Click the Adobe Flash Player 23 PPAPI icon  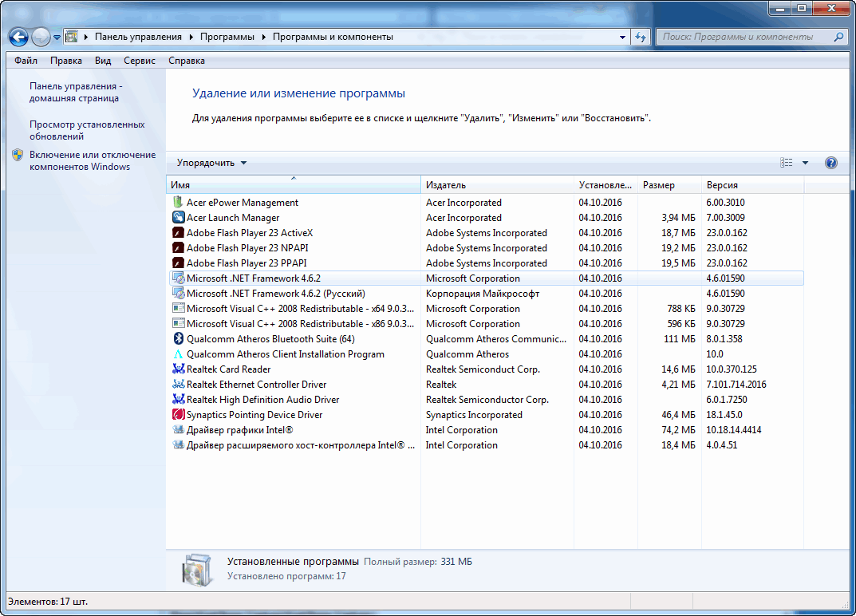pyautogui.click(x=178, y=263)
